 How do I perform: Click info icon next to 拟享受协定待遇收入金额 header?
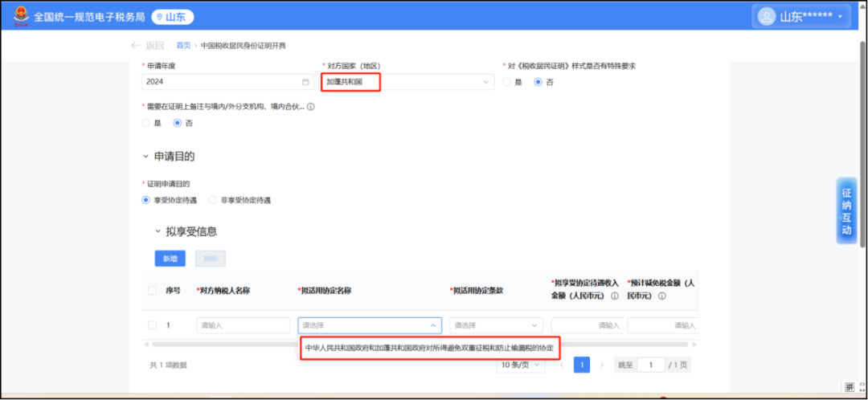point(614,296)
